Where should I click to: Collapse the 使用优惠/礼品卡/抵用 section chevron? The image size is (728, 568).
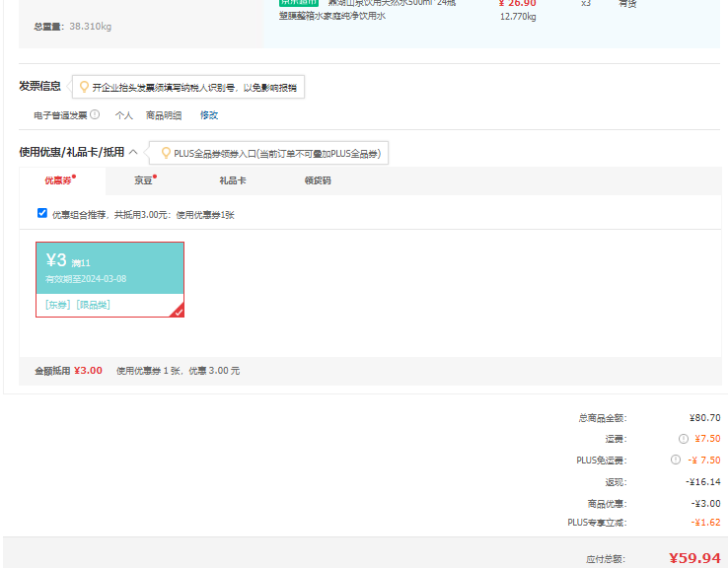(x=133, y=152)
